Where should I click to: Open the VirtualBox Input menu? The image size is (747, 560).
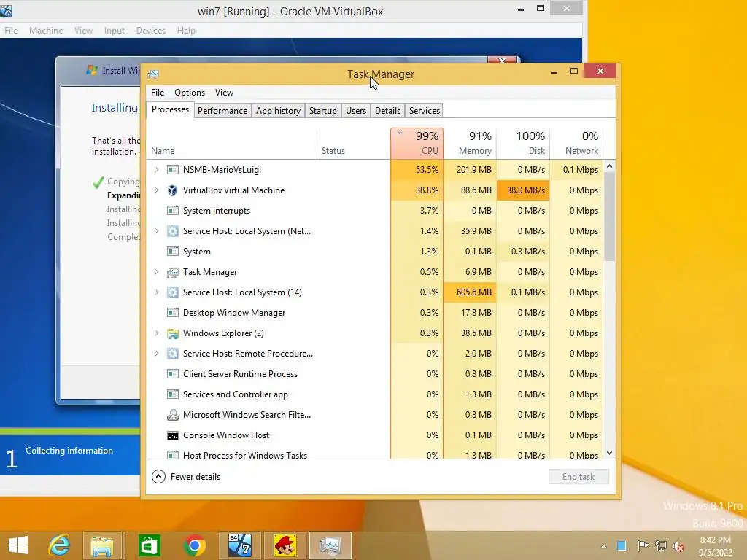coord(115,31)
